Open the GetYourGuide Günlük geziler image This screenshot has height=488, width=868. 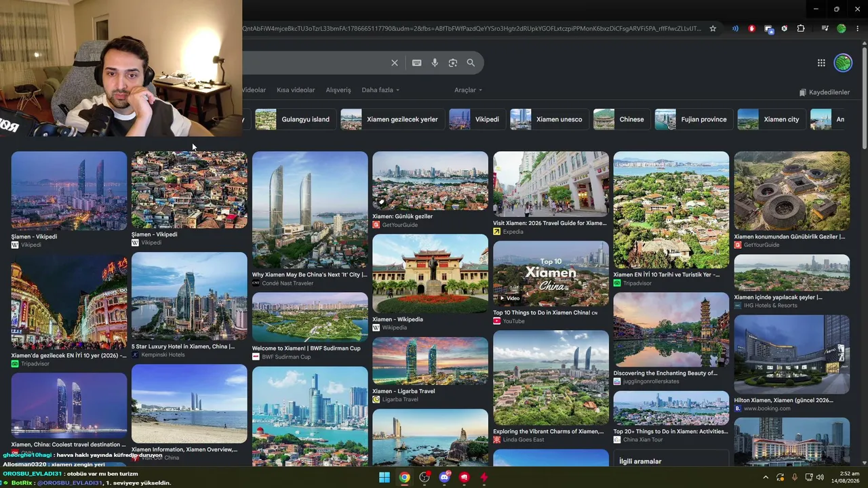click(x=430, y=181)
